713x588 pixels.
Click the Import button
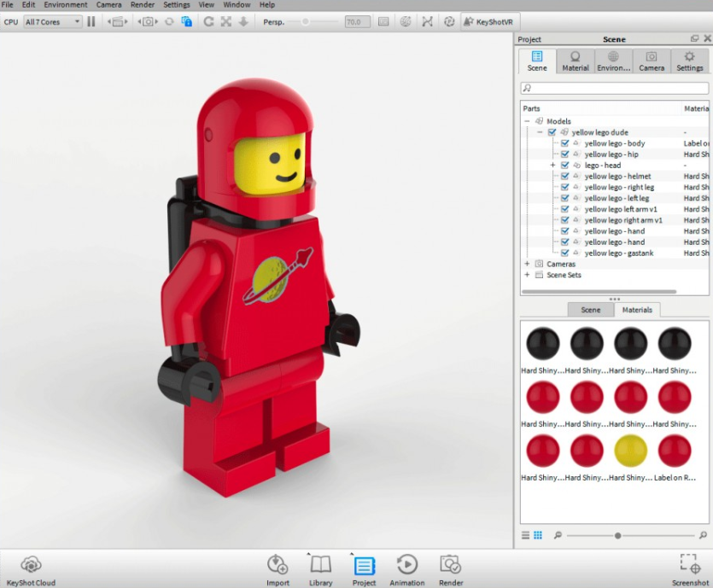pyautogui.click(x=278, y=571)
